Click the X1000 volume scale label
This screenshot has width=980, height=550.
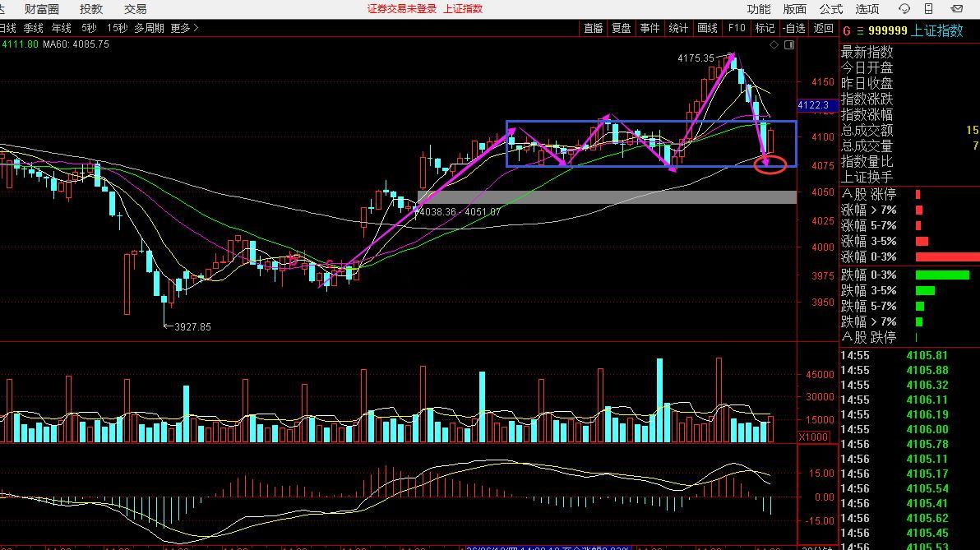pyautogui.click(x=814, y=437)
